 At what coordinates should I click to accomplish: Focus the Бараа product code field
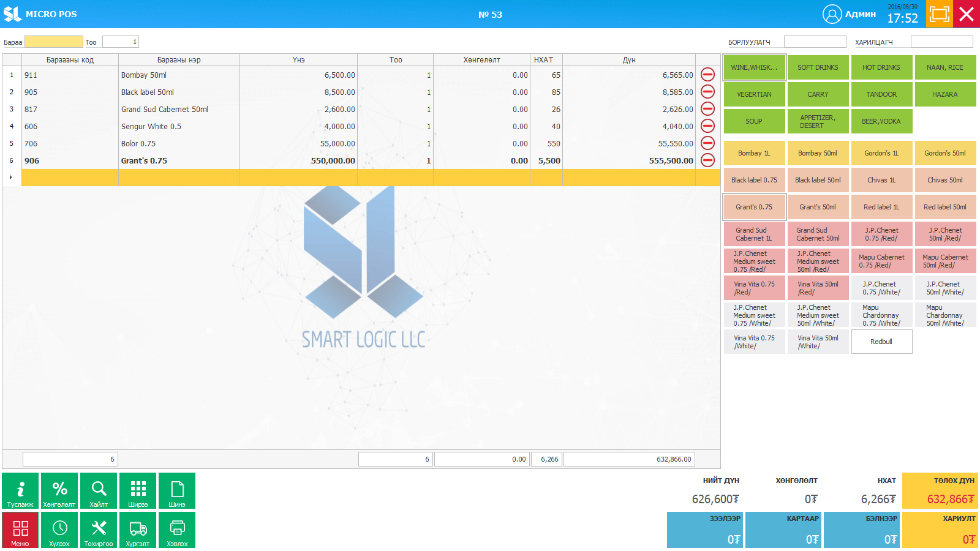click(x=54, y=42)
